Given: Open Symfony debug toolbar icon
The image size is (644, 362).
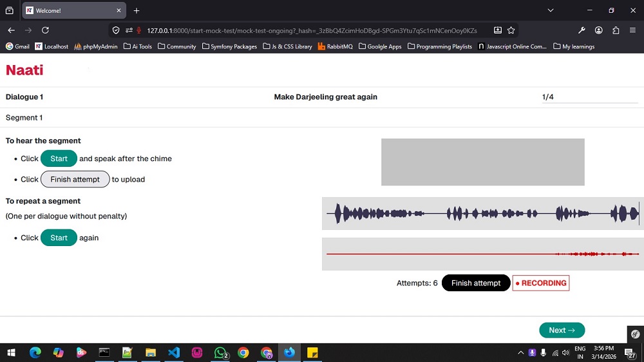Looking at the screenshot, I should click(x=636, y=334).
